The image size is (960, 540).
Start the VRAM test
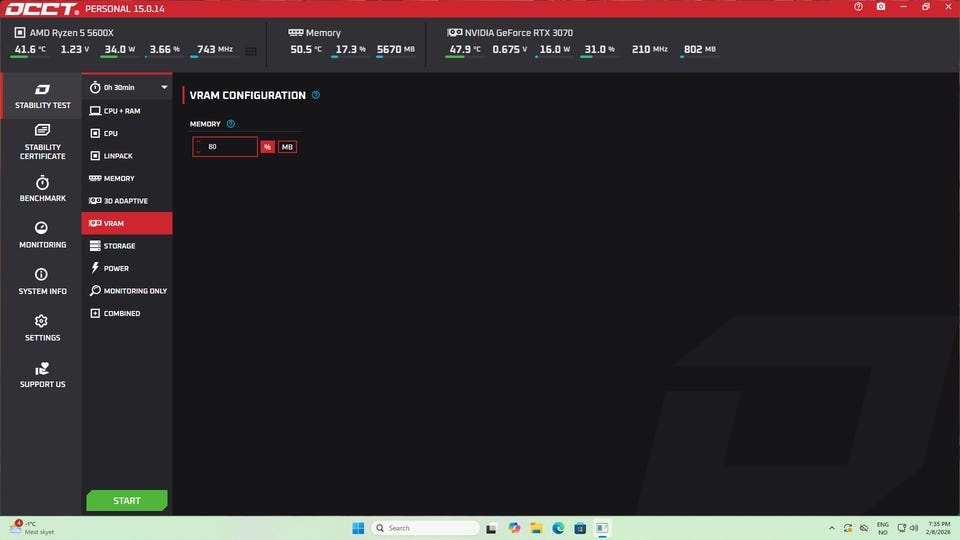pos(127,501)
